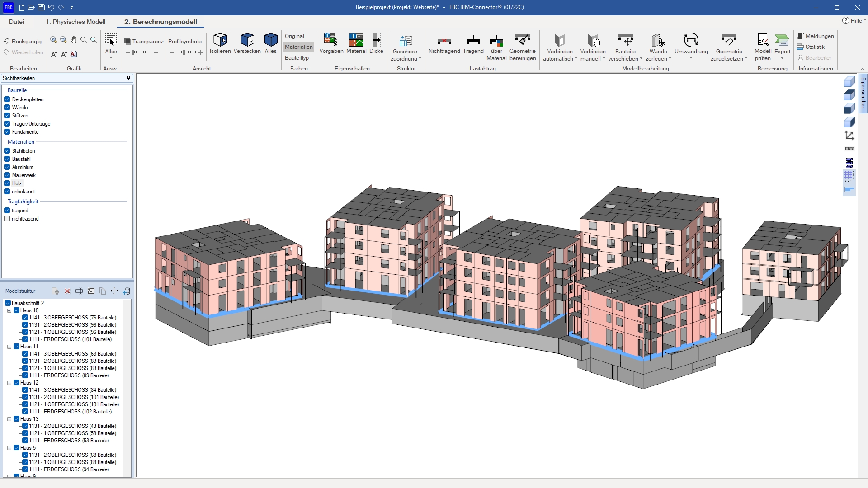
Task: Open the Datei menu
Action: (16, 22)
